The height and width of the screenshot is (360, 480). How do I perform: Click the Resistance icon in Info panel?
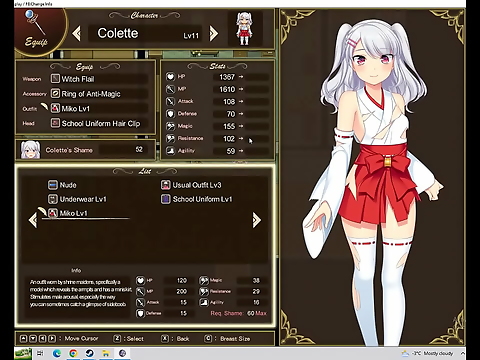[x=204, y=291]
